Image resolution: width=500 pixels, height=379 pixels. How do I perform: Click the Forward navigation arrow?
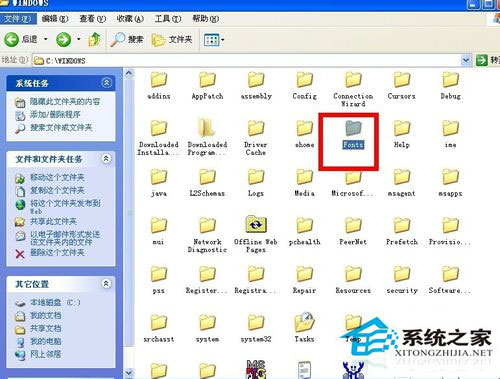pos(63,40)
